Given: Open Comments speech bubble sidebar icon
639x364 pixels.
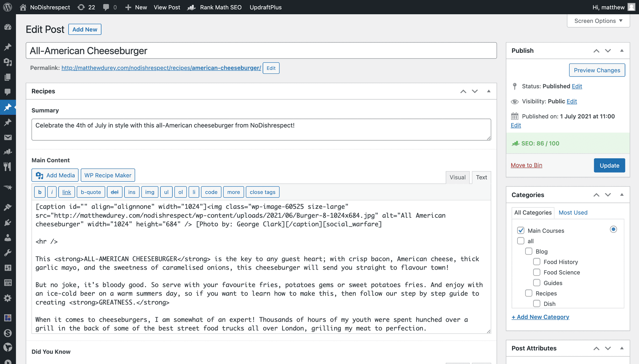Looking at the screenshot, I should pyautogui.click(x=8, y=92).
